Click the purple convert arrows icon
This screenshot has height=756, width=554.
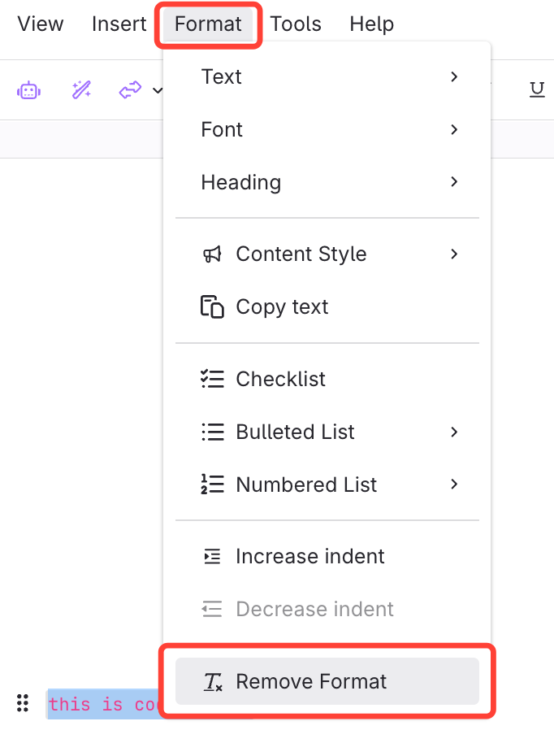(130, 90)
